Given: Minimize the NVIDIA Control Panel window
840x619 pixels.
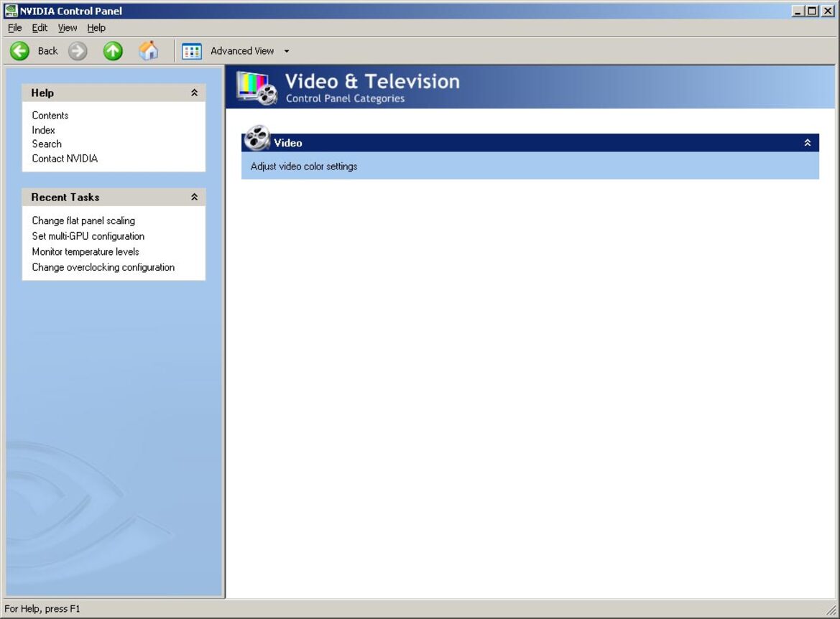Looking at the screenshot, I should pyautogui.click(x=798, y=11).
